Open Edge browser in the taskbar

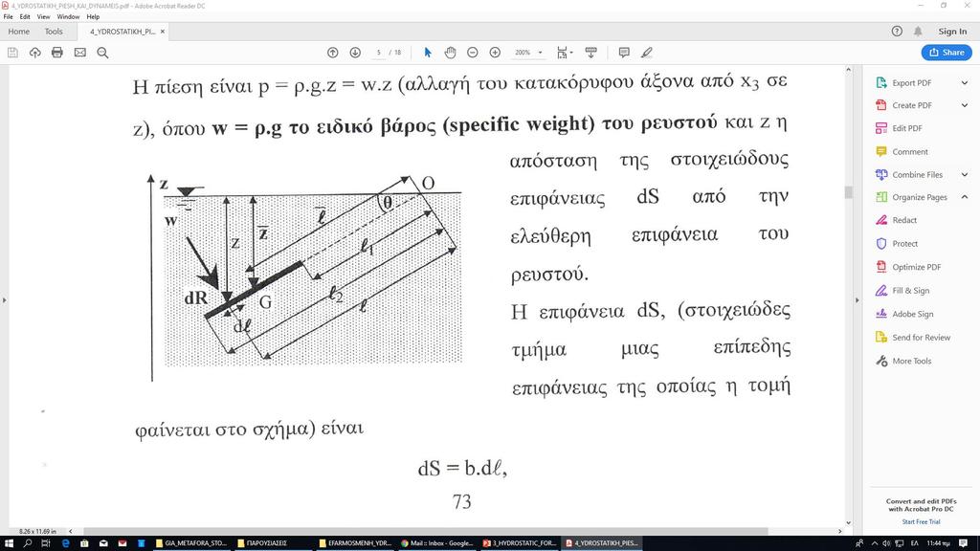point(65,543)
